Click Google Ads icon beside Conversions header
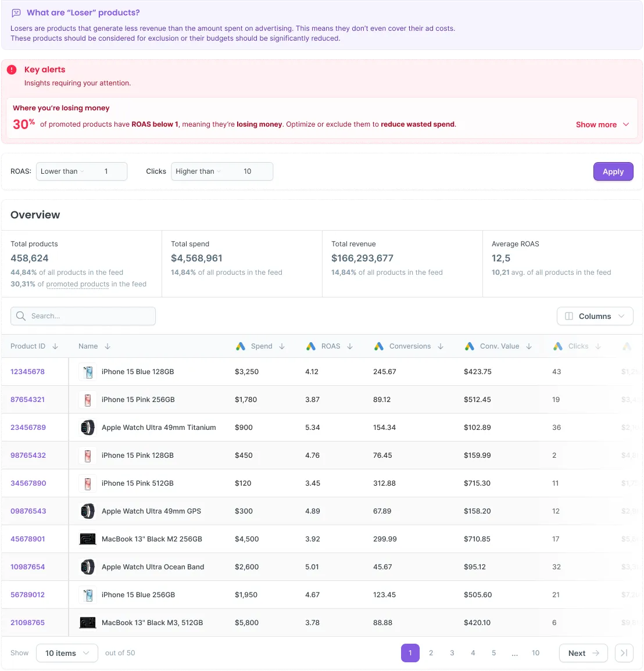644x671 pixels. pyautogui.click(x=379, y=346)
